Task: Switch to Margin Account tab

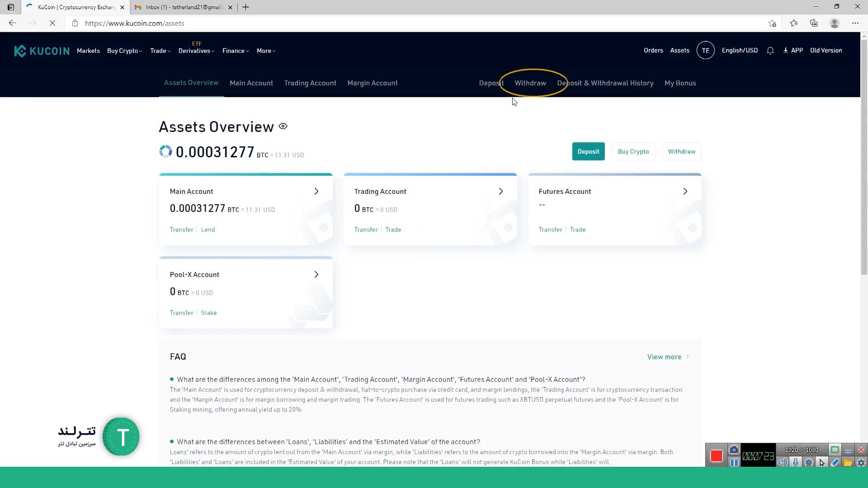Action: [373, 83]
